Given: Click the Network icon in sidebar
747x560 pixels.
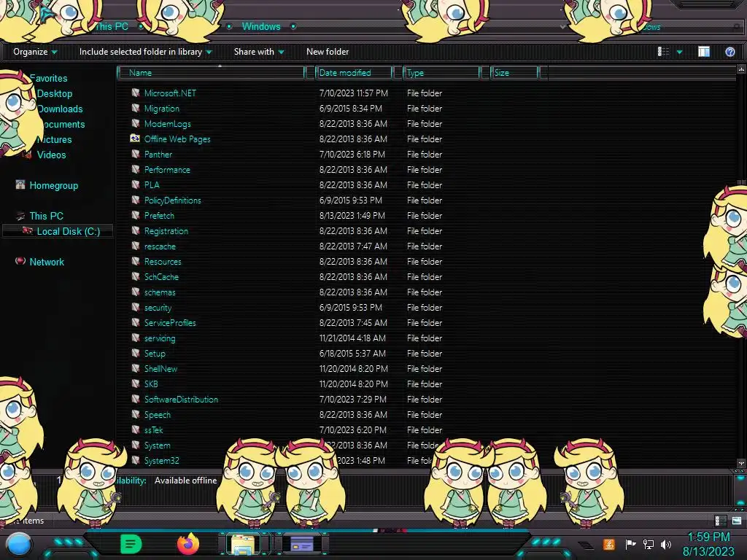Looking at the screenshot, I should (20, 261).
